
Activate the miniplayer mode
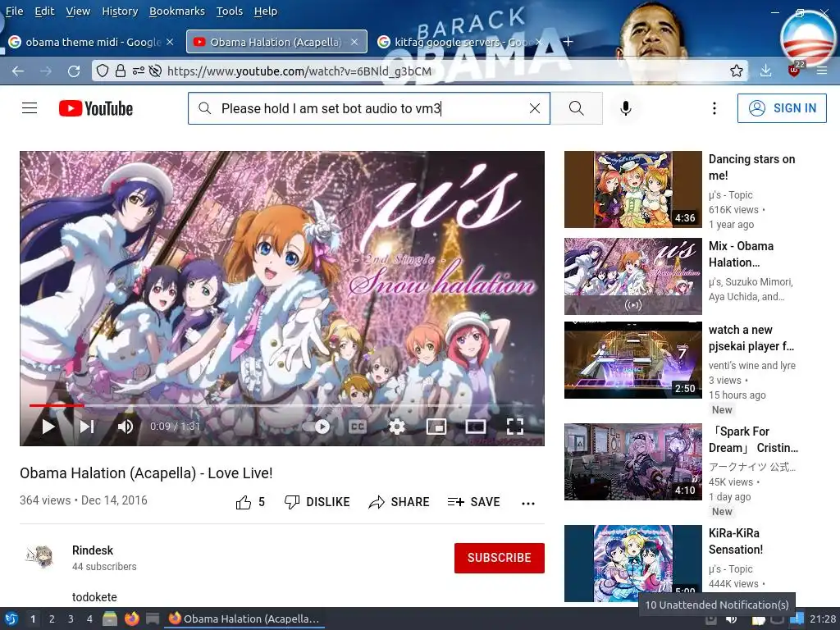pos(436,427)
